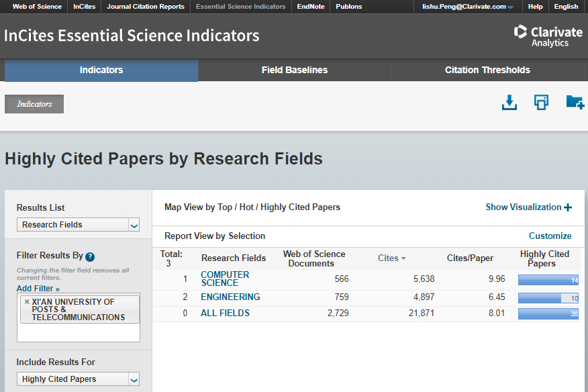Open Publons in the top bar

tap(349, 7)
